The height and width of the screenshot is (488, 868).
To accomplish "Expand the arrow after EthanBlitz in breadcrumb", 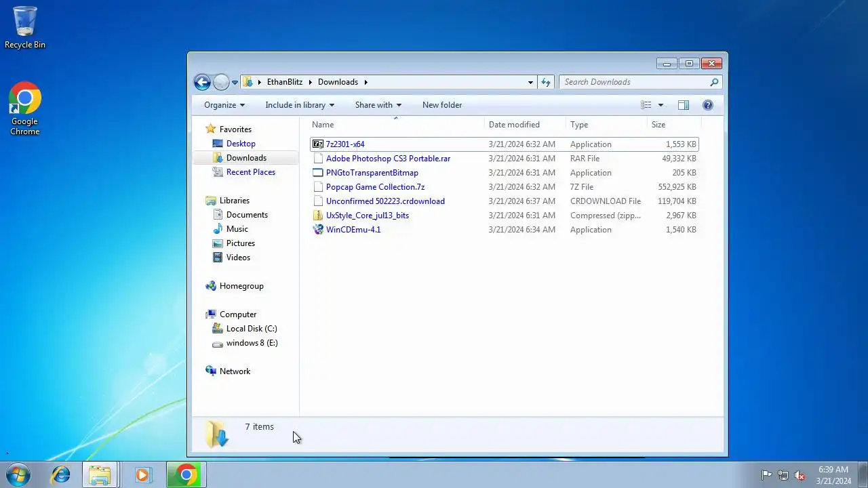I will [x=311, y=82].
